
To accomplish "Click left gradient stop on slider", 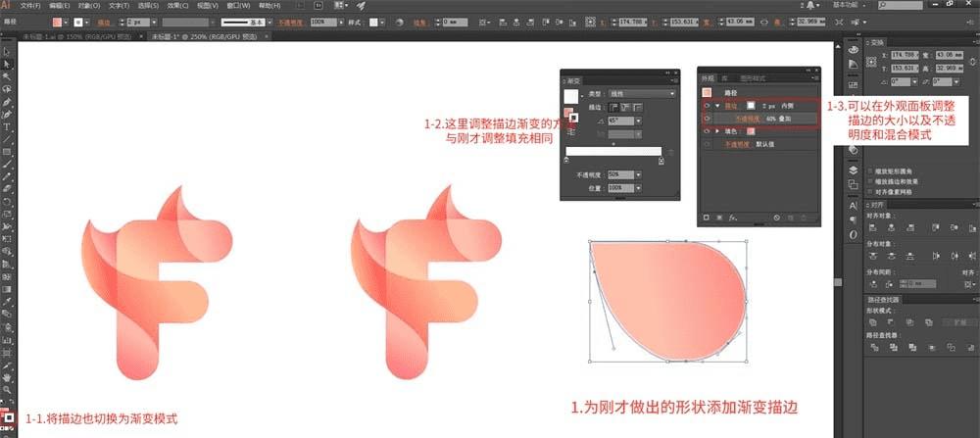I will click(x=566, y=160).
